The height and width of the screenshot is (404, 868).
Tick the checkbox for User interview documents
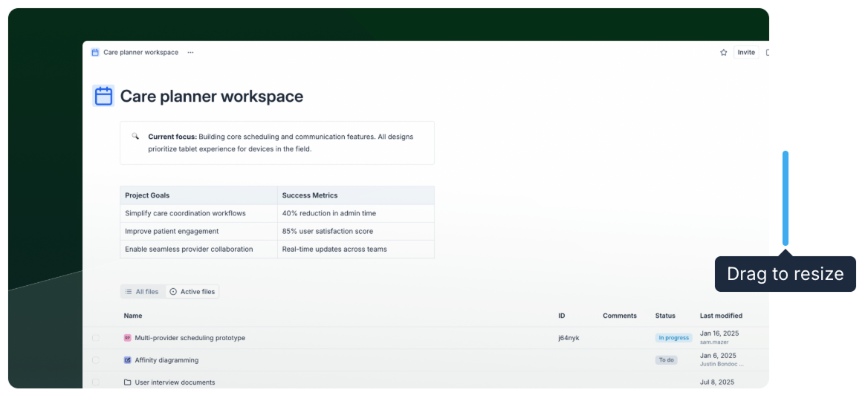pos(95,382)
